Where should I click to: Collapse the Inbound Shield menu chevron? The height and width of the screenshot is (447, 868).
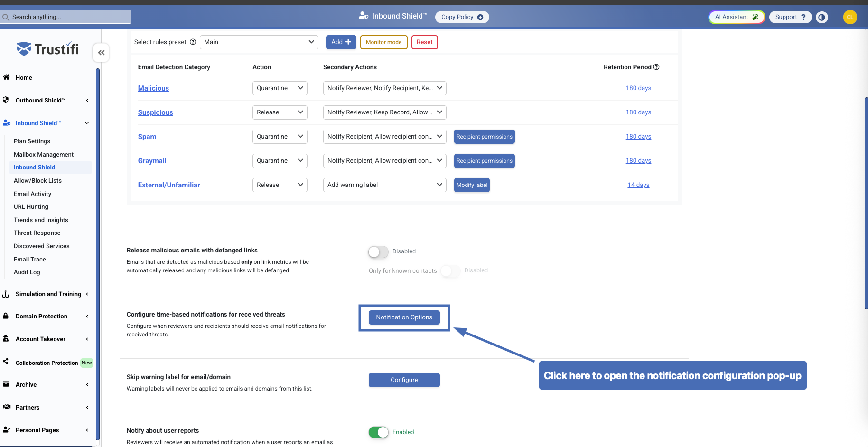click(87, 123)
